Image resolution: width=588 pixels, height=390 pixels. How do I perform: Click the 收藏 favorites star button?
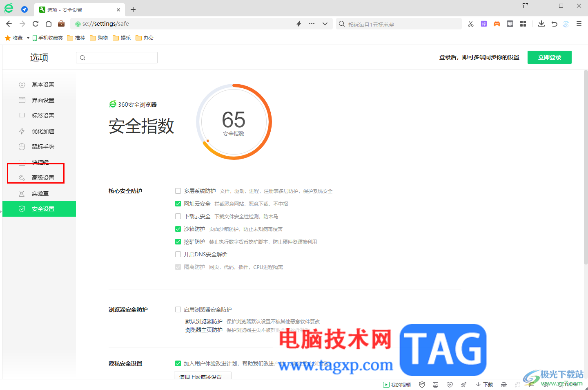[13, 38]
